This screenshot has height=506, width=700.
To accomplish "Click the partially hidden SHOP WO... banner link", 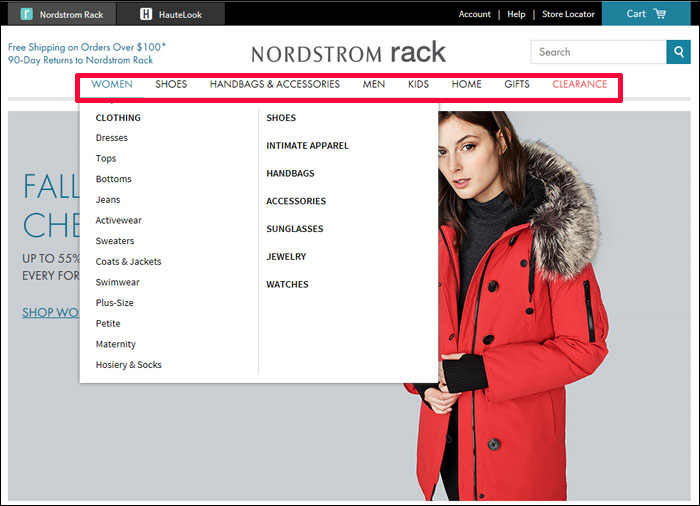I will pyautogui.click(x=50, y=312).
